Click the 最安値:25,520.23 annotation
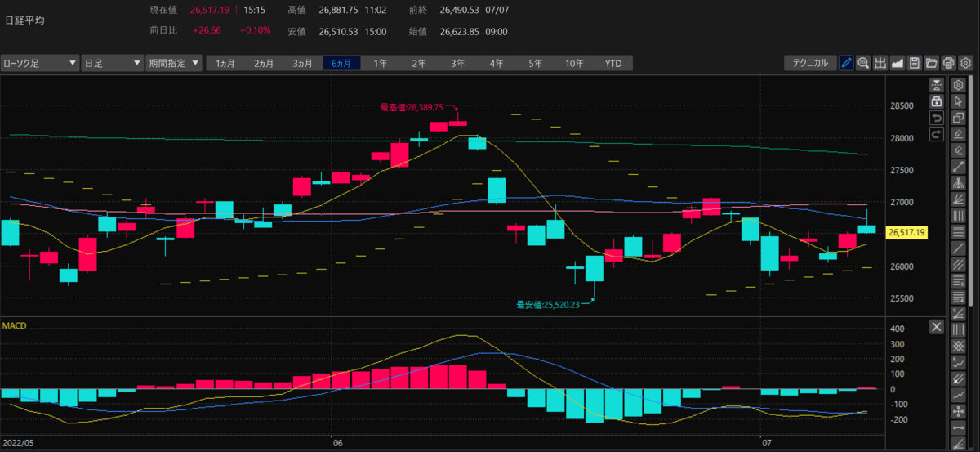 tap(547, 305)
